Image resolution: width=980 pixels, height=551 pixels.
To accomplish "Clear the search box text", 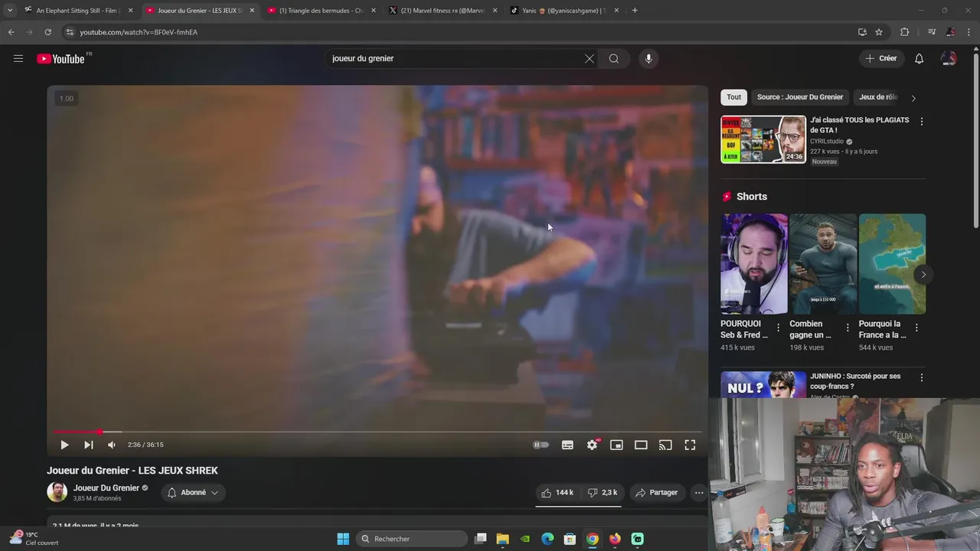I will pos(590,59).
